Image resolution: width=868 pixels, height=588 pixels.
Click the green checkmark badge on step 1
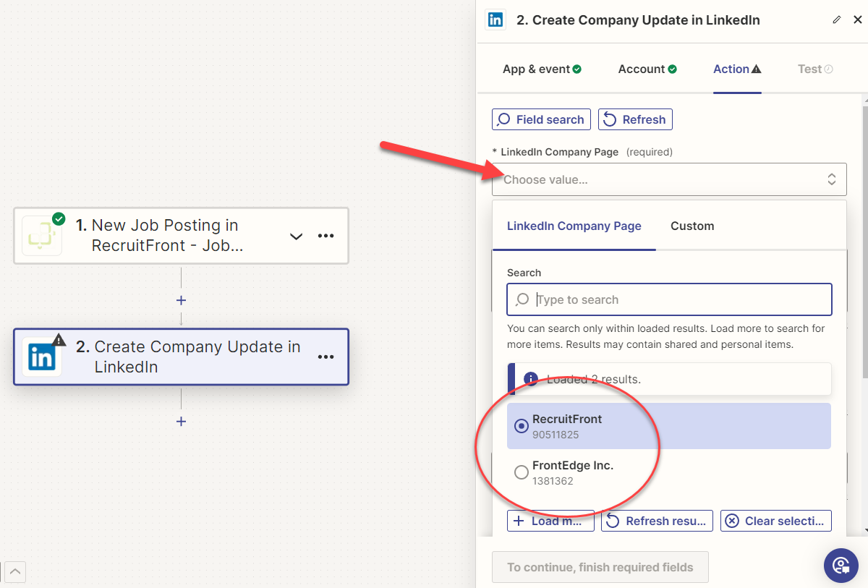pyautogui.click(x=59, y=218)
